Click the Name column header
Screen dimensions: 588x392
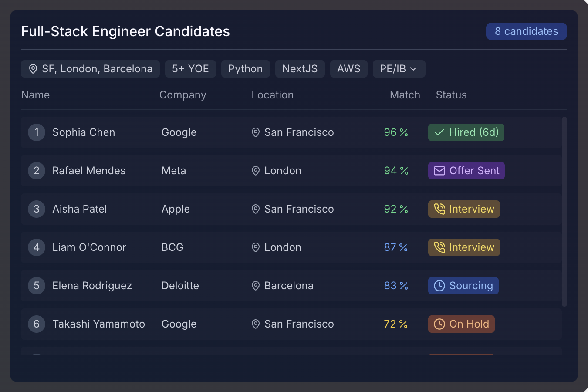[35, 95]
